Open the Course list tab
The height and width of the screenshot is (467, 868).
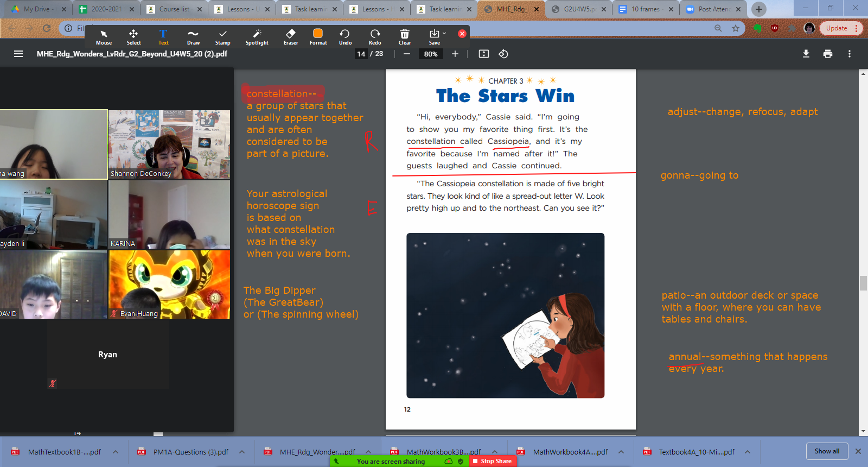[x=174, y=9]
